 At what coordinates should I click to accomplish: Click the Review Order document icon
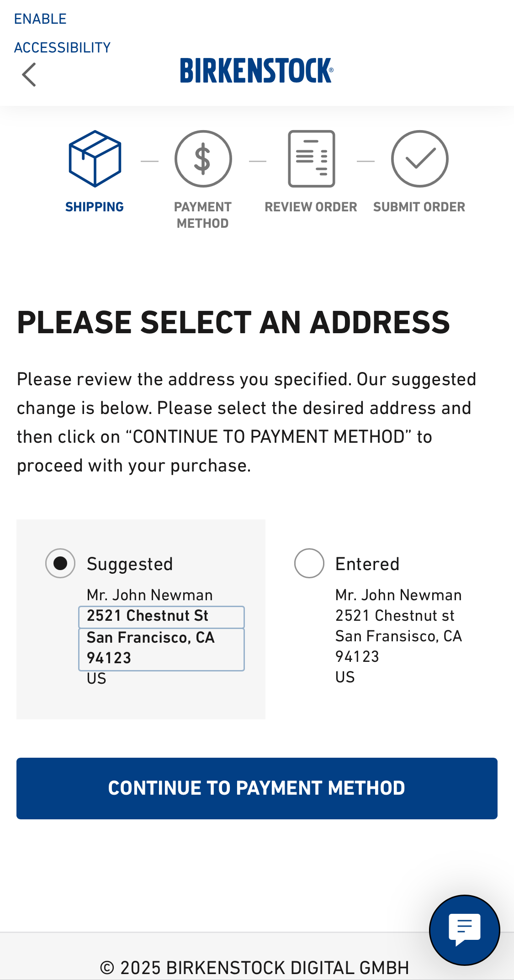(311, 158)
